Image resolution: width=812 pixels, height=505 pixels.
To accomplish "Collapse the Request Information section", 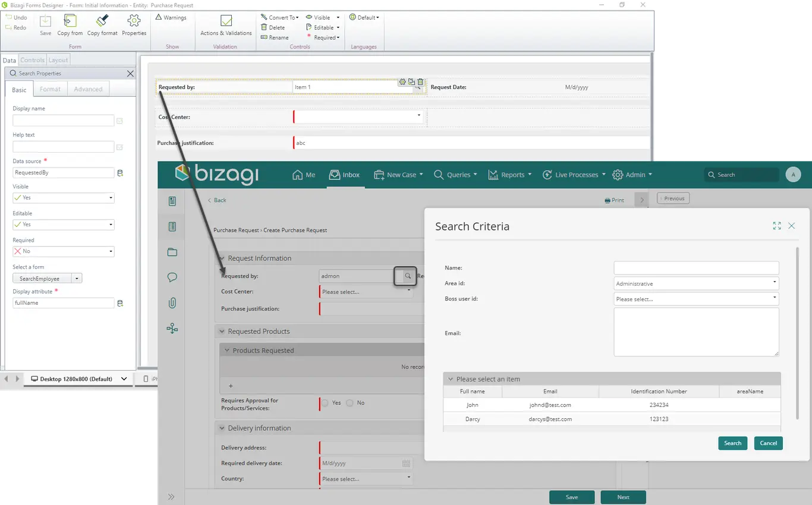I will pyautogui.click(x=222, y=258).
